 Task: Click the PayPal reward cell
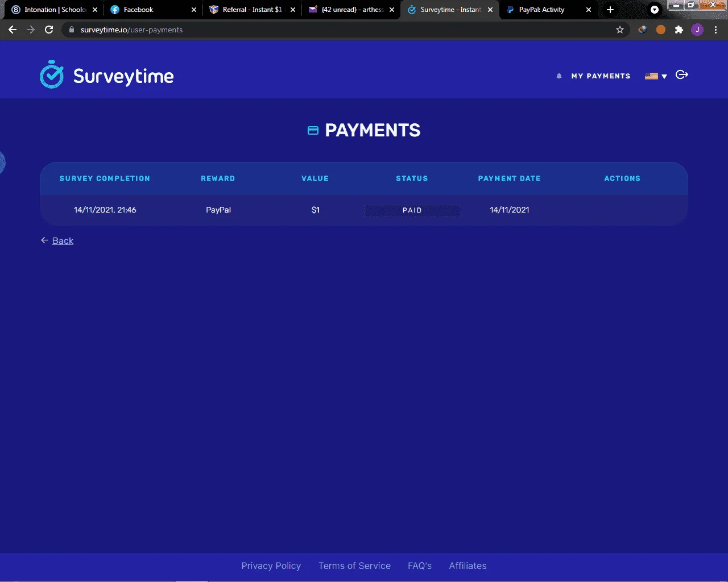pyautogui.click(x=218, y=210)
